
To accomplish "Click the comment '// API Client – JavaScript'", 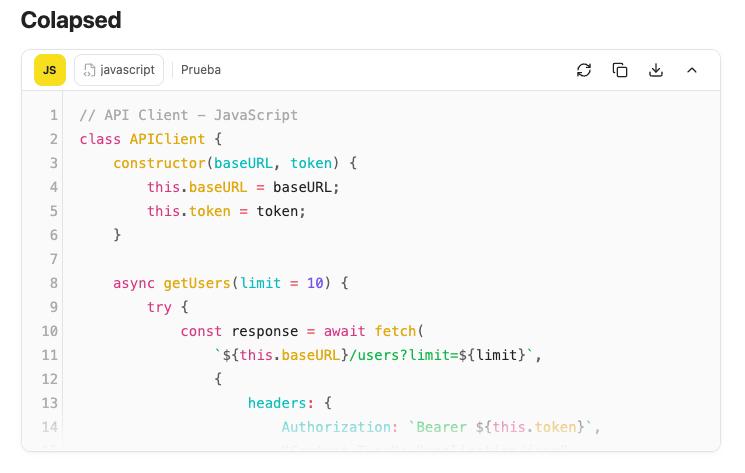I will pyautogui.click(x=189, y=115).
